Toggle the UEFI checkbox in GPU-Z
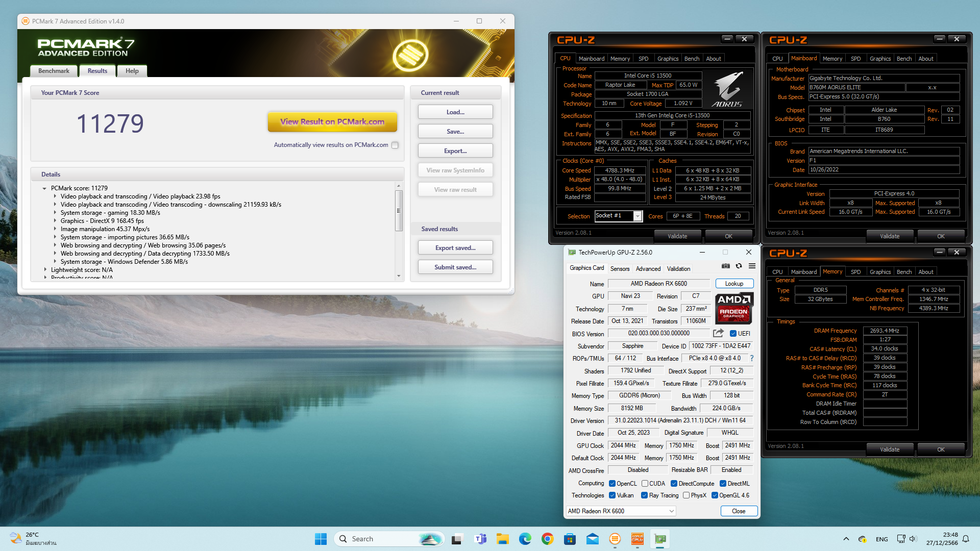980x551 pixels. pos(733,334)
